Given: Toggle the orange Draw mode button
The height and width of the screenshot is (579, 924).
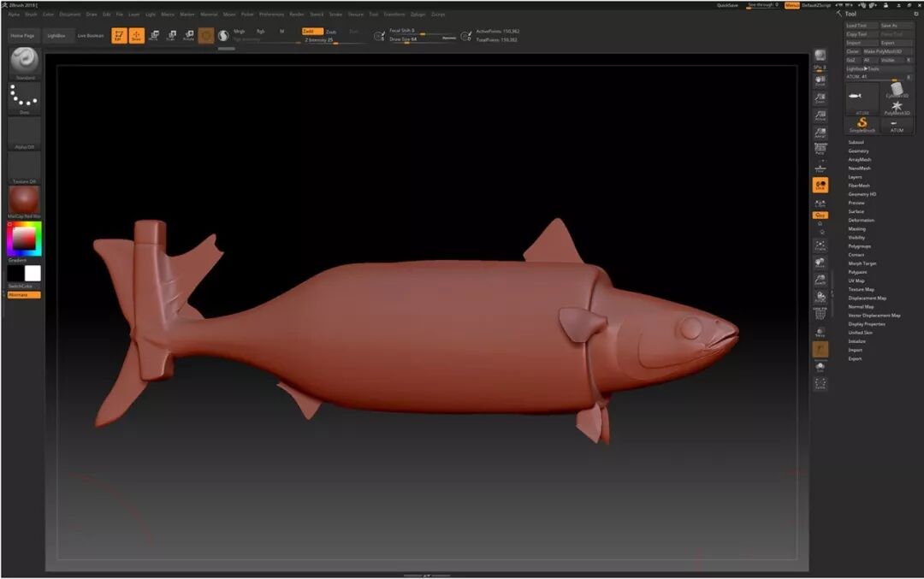Looking at the screenshot, I should tap(136, 35).
